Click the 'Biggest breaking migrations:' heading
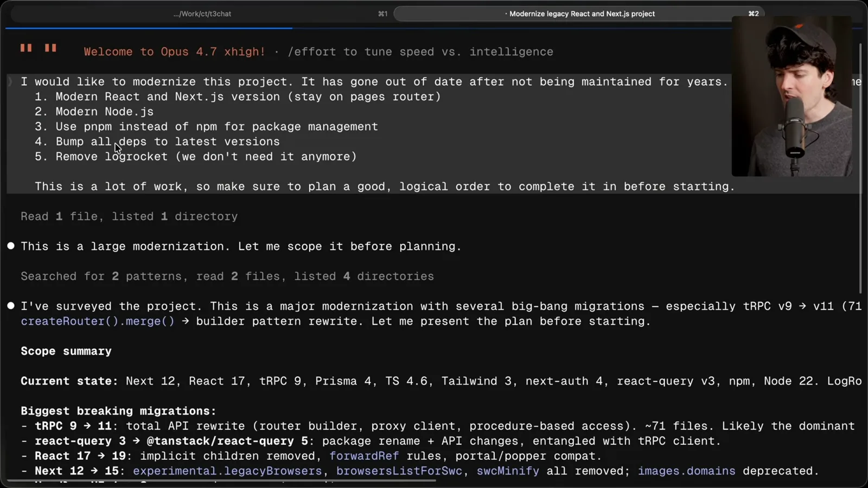This screenshot has height=488, width=868. pyautogui.click(x=118, y=411)
